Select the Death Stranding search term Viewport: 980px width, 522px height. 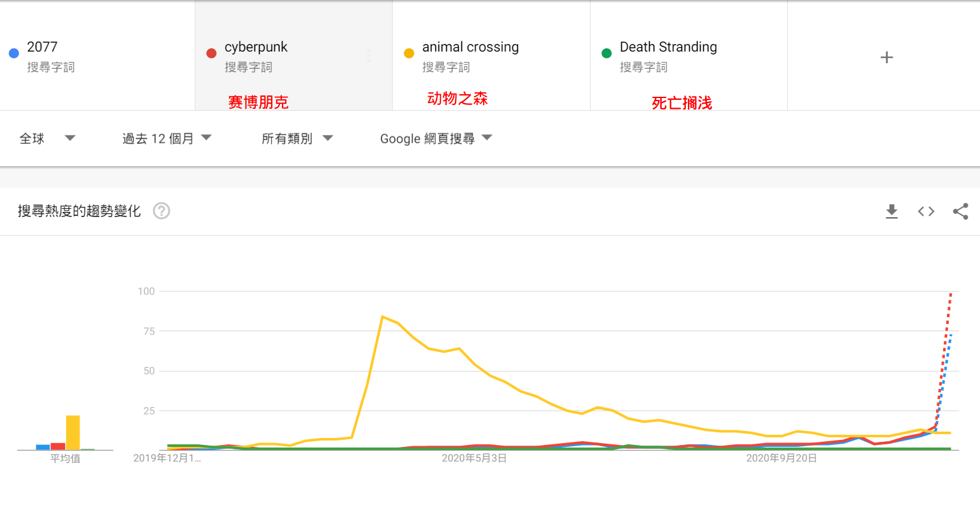pos(668,47)
